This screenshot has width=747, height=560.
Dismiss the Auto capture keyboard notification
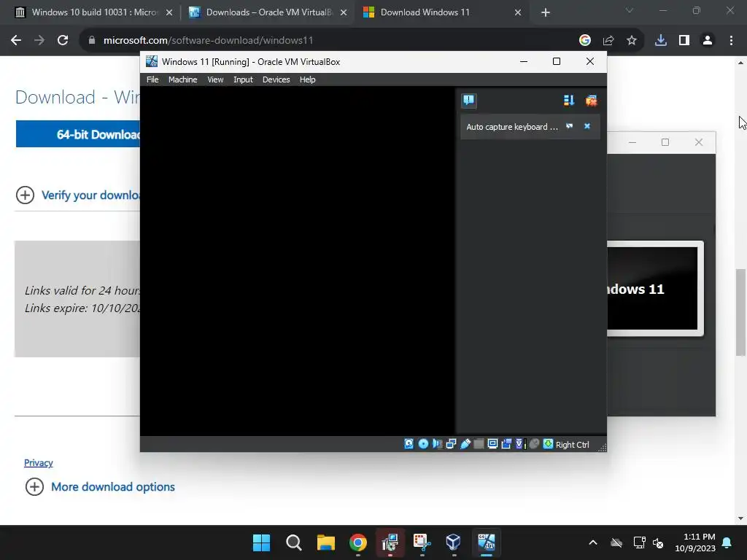[587, 126]
